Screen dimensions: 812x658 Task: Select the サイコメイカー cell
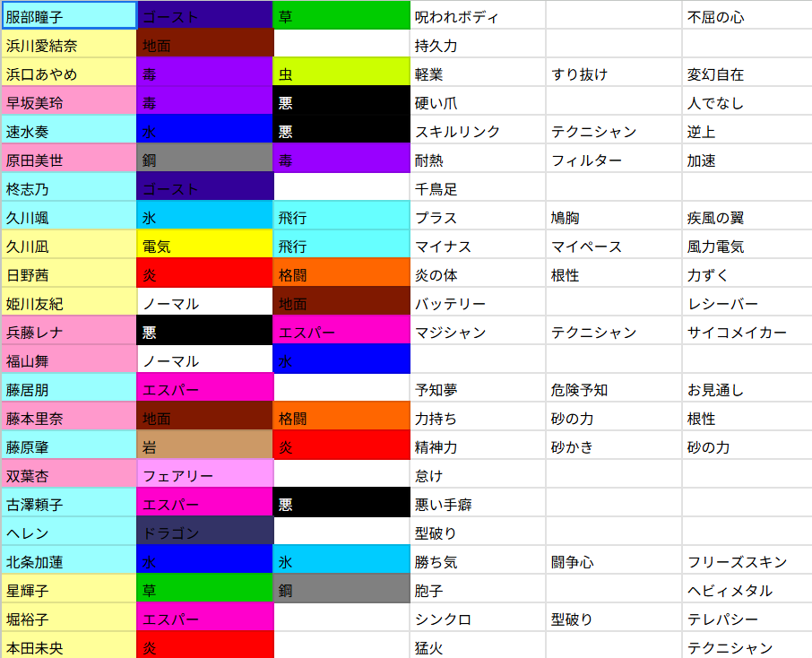[747, 332]
